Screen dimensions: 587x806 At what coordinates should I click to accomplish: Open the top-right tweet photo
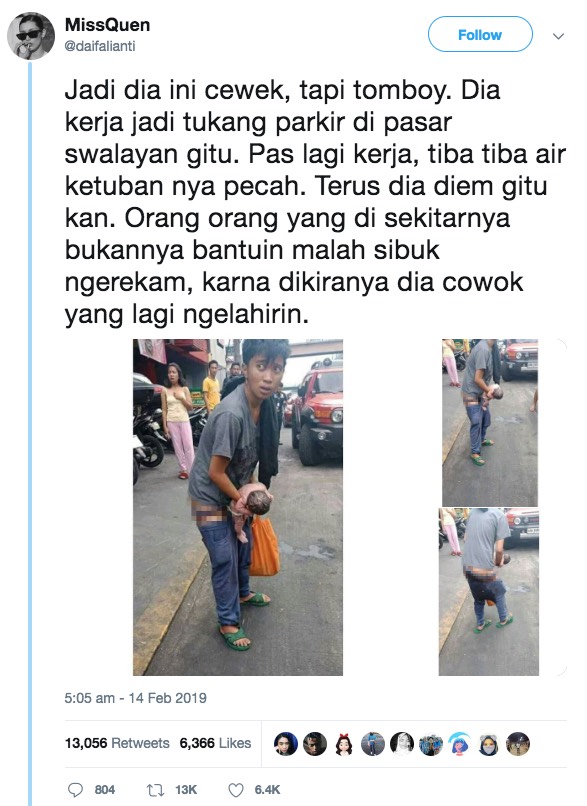(x=490, y=423)
